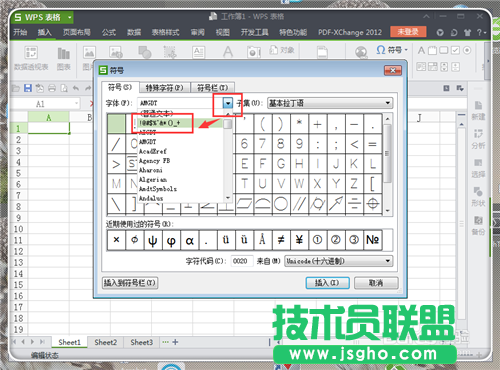
Task: Select the ¥ symbol in recent symbols
Action: (299, 240)
